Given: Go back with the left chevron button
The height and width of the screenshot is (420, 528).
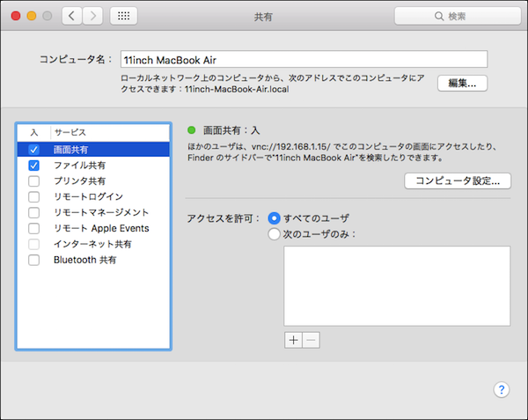Looking at the screenshot, I should tap(72, 16).
